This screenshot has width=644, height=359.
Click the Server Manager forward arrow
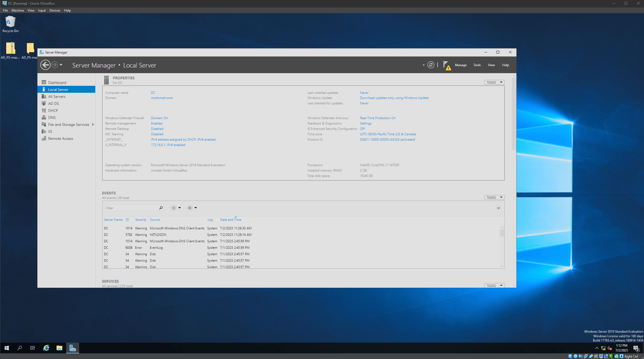tap(55, 65)
